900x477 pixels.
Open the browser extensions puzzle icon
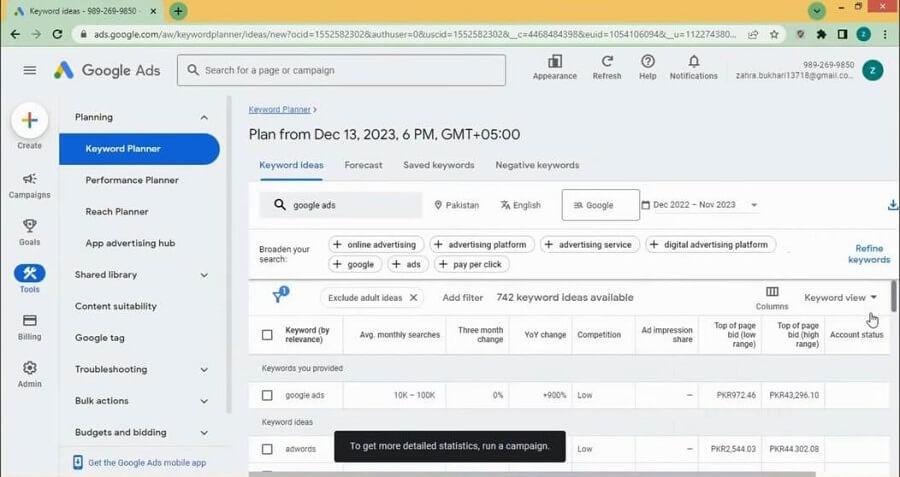click(x=821, y=34)
